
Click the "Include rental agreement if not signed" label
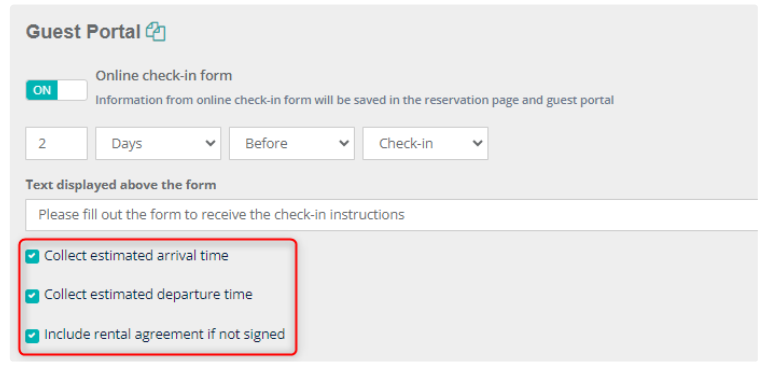click(x=164, y=334)
